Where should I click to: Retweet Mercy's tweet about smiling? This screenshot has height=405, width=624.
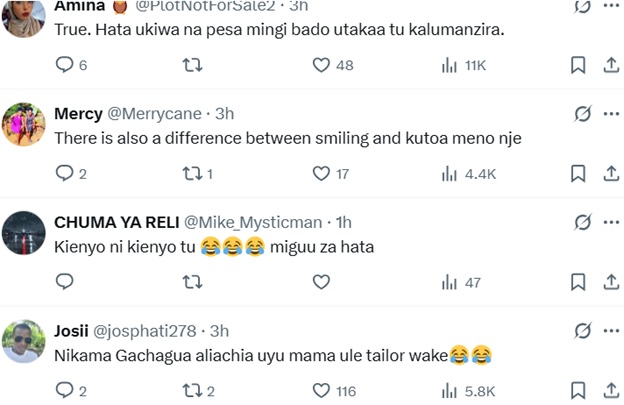191,174
